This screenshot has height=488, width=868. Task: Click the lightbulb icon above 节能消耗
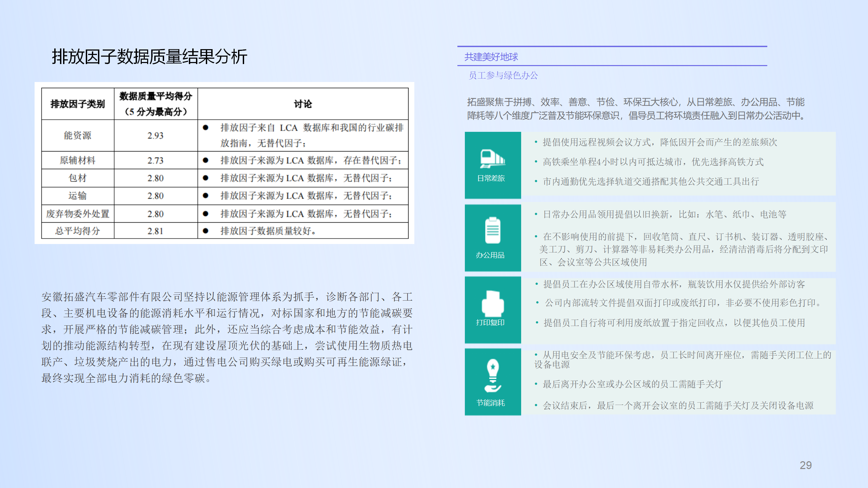click(x=493, y=375)
